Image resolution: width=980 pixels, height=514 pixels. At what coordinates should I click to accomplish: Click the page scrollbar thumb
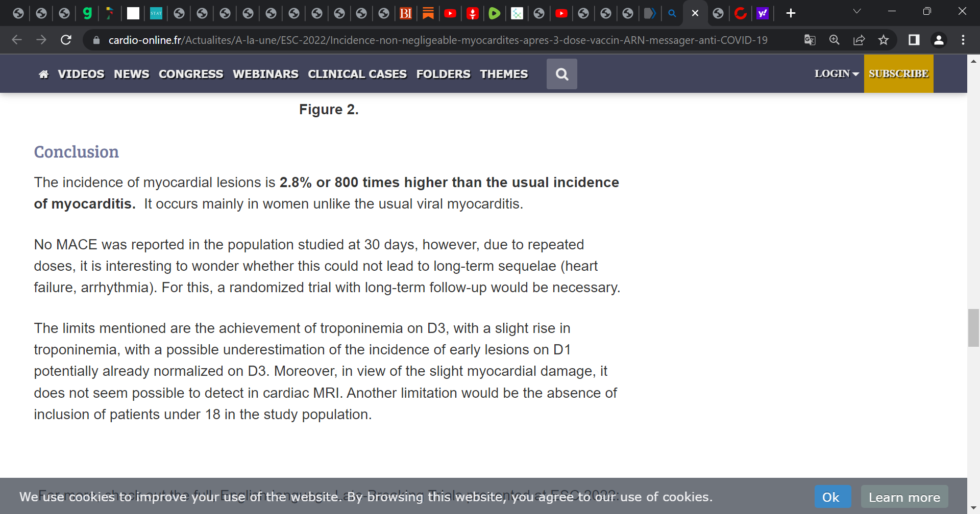973,328
